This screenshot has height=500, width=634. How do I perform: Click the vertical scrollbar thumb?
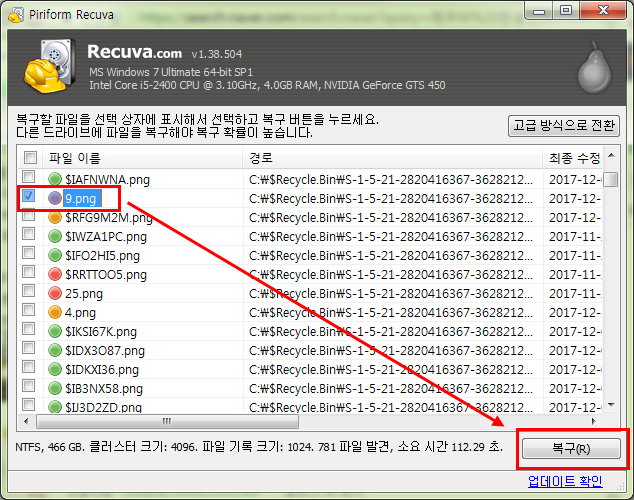pyautogui.click(x=611, y=179)
